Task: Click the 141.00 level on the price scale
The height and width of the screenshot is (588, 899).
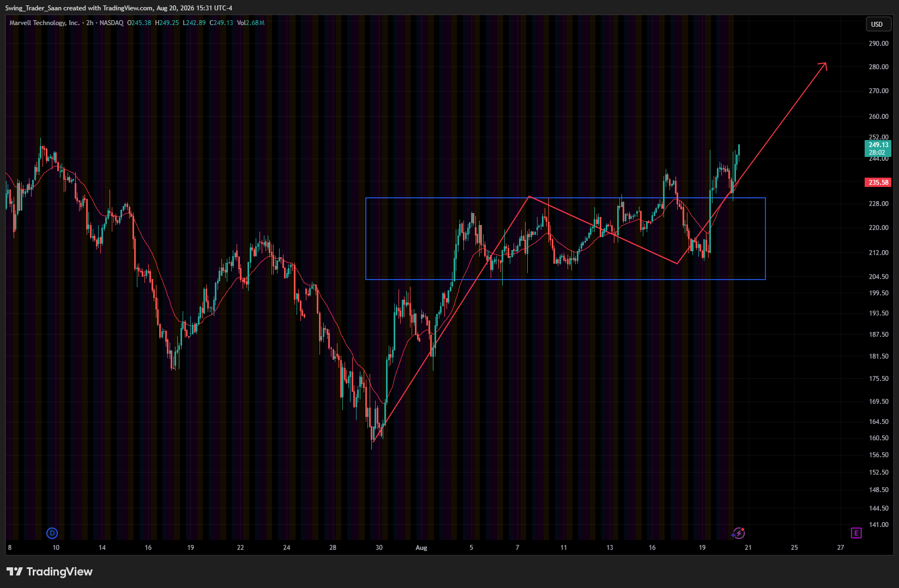Action: (x=878, y=525)
